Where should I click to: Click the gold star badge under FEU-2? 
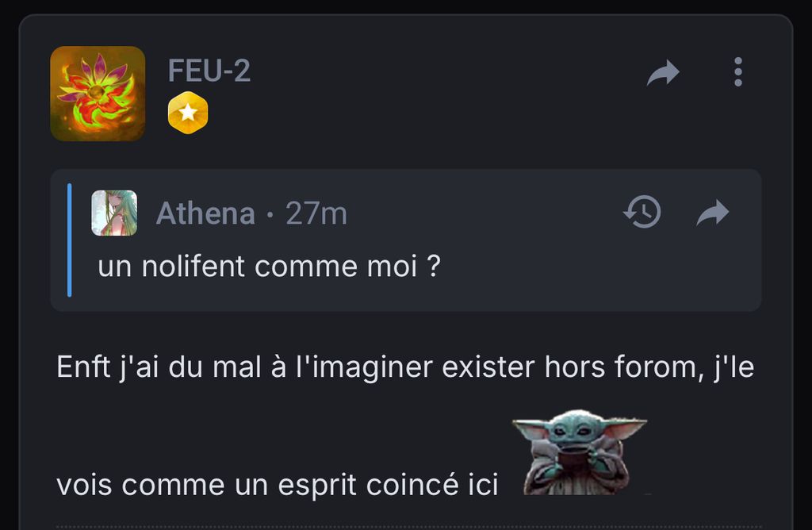[x=188, y=113]
